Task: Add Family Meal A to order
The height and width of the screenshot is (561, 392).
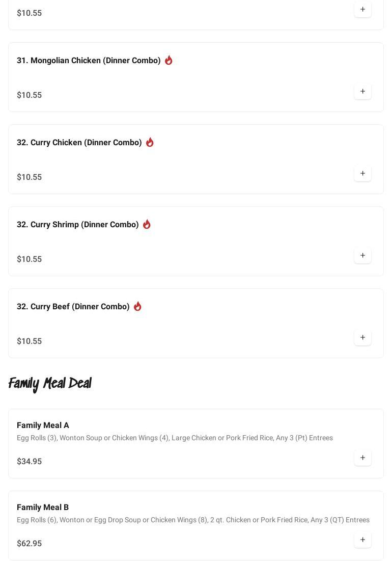Action: pos(362,458)
